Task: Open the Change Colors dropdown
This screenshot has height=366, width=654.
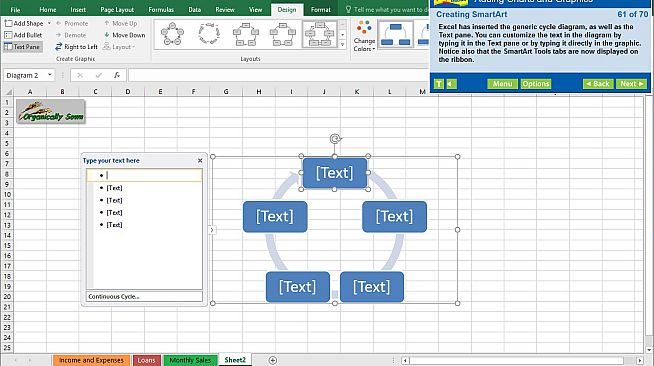Action: click(x=364, y=36)
